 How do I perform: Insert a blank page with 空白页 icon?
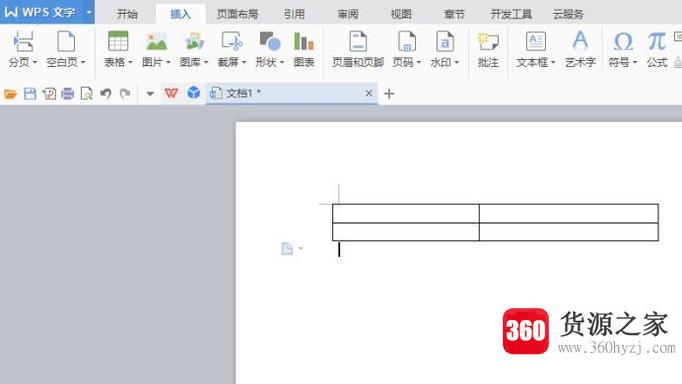point(66,42)
